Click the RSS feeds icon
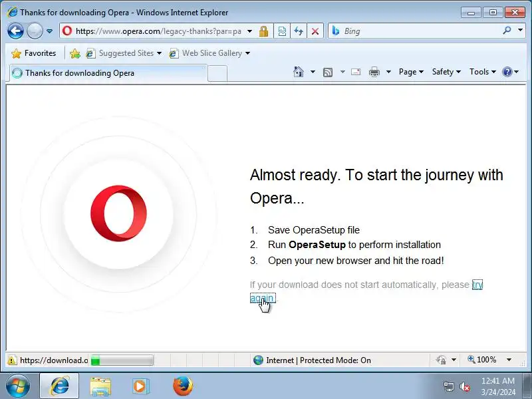Viewport: 532px width, 399px height. [x=328, y=72]
